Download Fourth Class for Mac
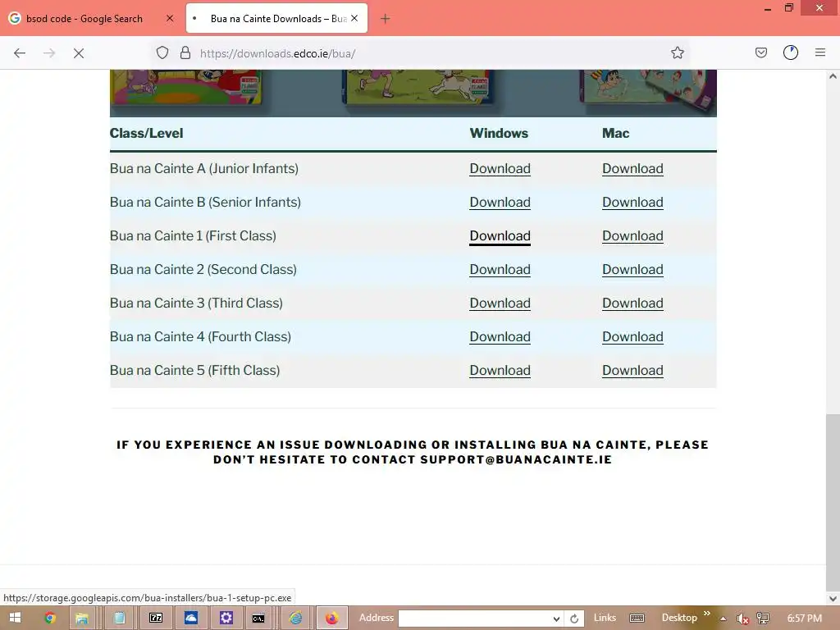Viewport: 840px width, 630px height. [632, 337]
